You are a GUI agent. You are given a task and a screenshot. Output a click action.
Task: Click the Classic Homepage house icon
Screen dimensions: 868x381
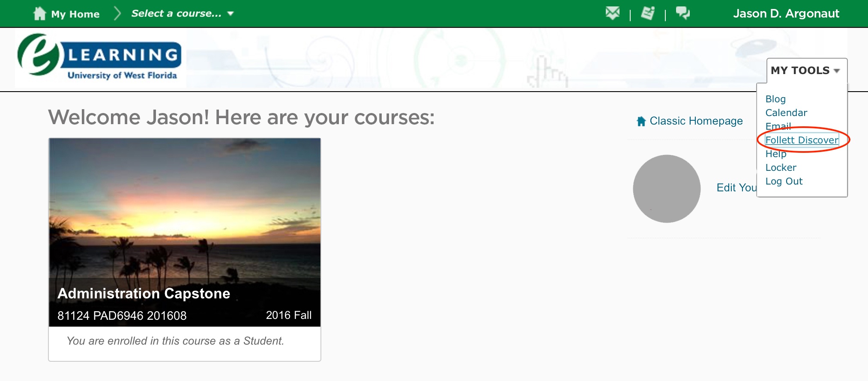click(641, 121)
